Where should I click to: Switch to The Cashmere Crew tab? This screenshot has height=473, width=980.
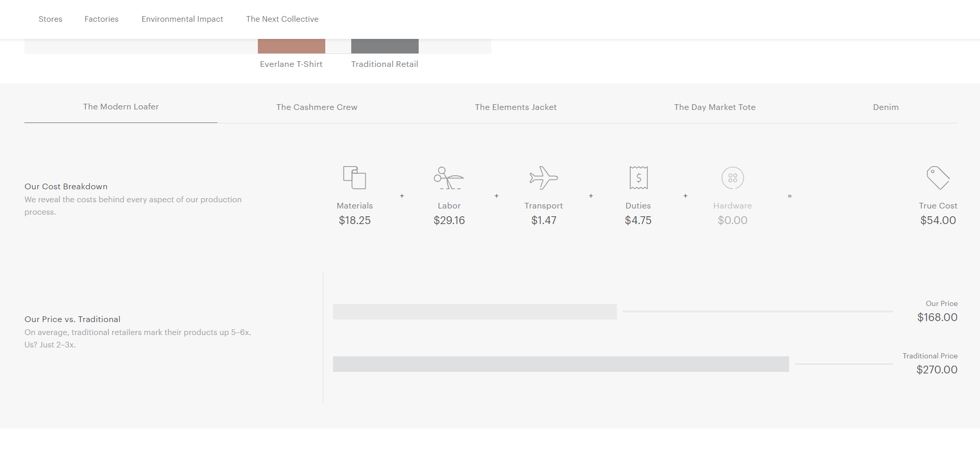tap(316, 107)
